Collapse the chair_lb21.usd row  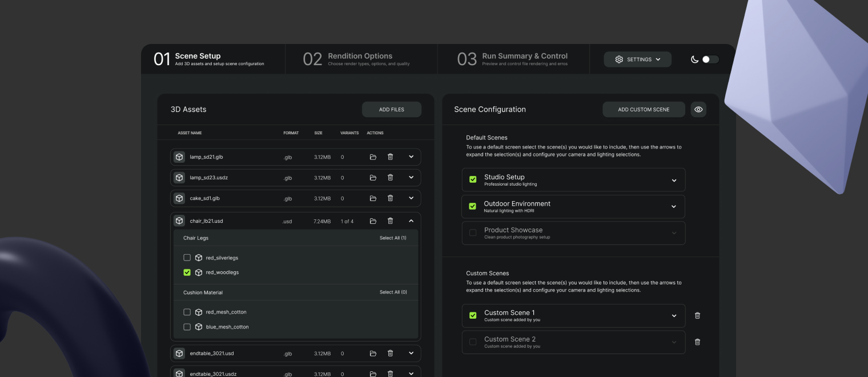[x=411, y=221]
